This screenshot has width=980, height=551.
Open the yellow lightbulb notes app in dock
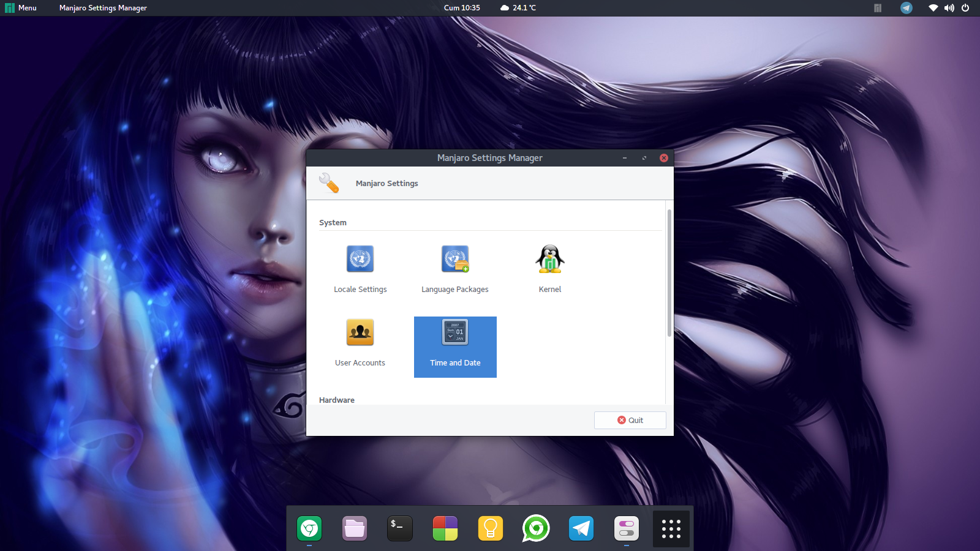[491, 528]
